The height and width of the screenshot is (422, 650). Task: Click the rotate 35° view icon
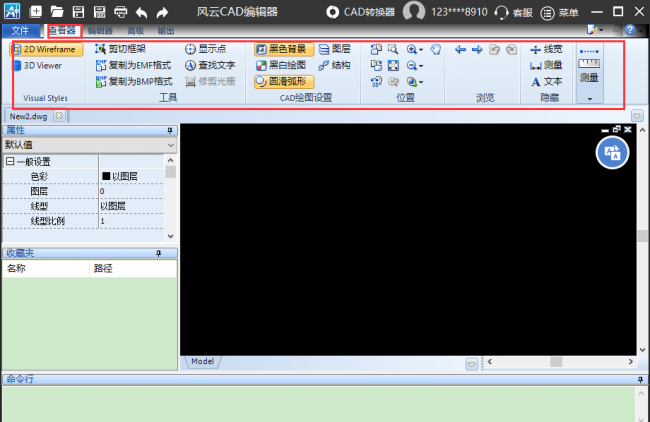pyautogui.click(x=376, y=82)
